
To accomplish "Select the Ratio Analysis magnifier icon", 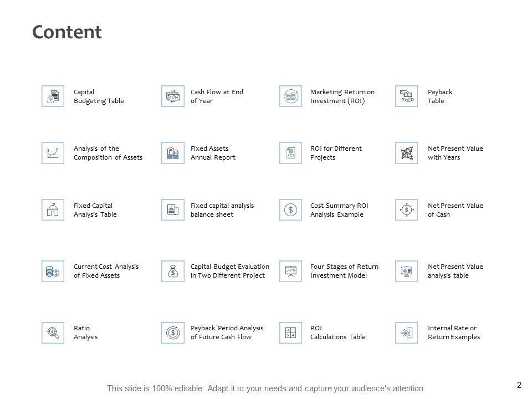I will [x=53, y=332].
